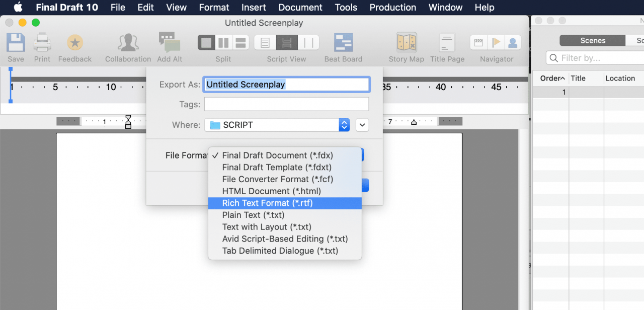644x310 pixels.
Task: Open the Title Page icon
Action: [447, 43]
